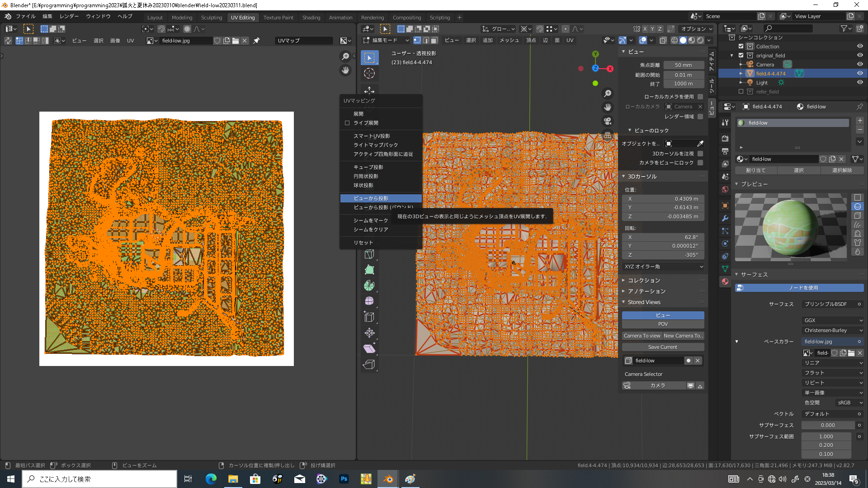868x488 pixels.
Task: Click the zoom icon in the UV editor
Action: click(345, 56)
